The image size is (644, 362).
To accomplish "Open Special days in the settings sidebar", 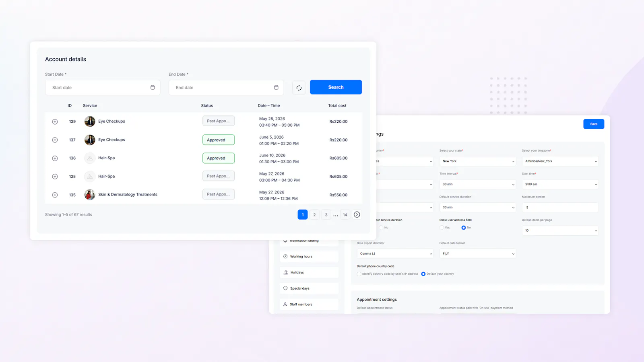I will pos(309,288).
